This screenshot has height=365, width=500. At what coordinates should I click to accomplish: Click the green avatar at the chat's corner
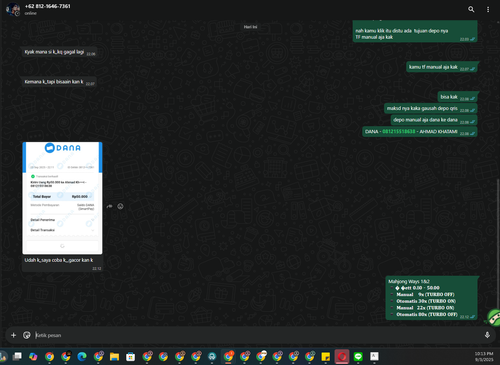[494, 317]
